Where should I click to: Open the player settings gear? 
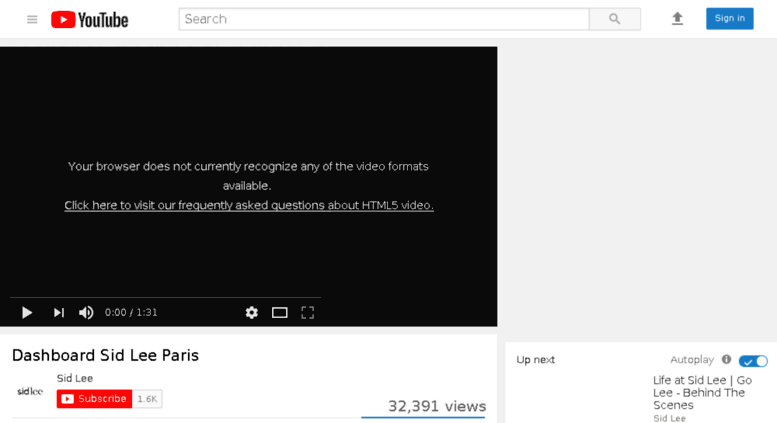click(252, 313)
